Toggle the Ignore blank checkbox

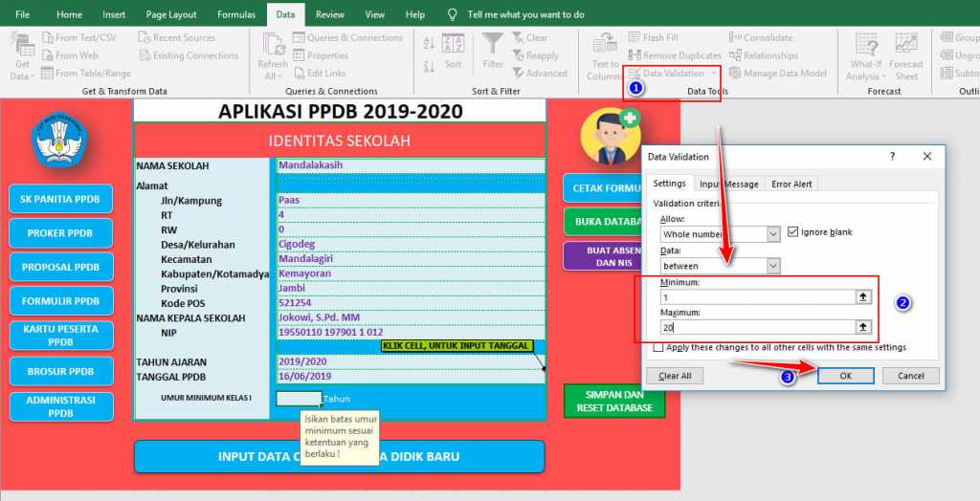[x=792, y=231]
